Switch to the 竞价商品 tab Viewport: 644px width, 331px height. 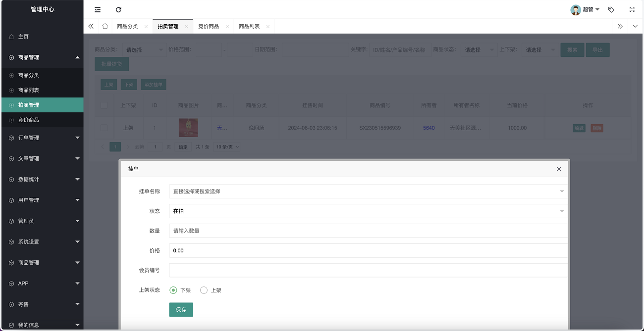(x=209, y=26)
